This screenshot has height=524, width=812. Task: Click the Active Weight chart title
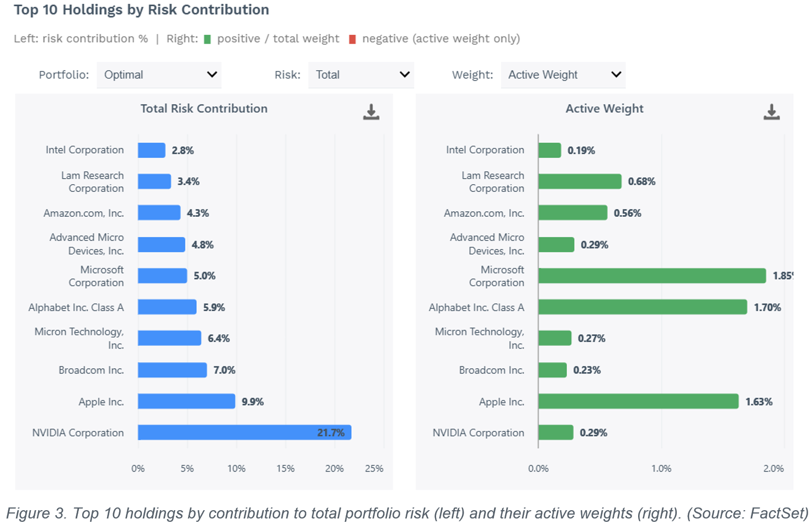tap(604, 109)
